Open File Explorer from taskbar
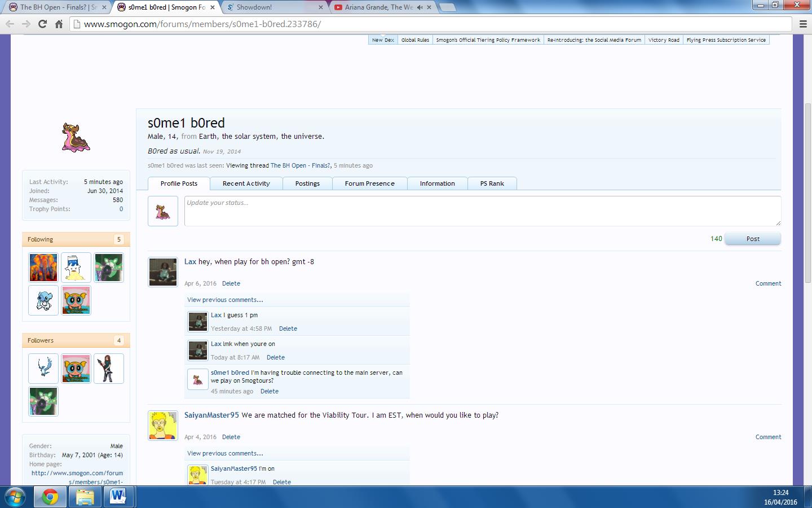The width and height of the screenshot is (812, 508). [x=85, y=497]
